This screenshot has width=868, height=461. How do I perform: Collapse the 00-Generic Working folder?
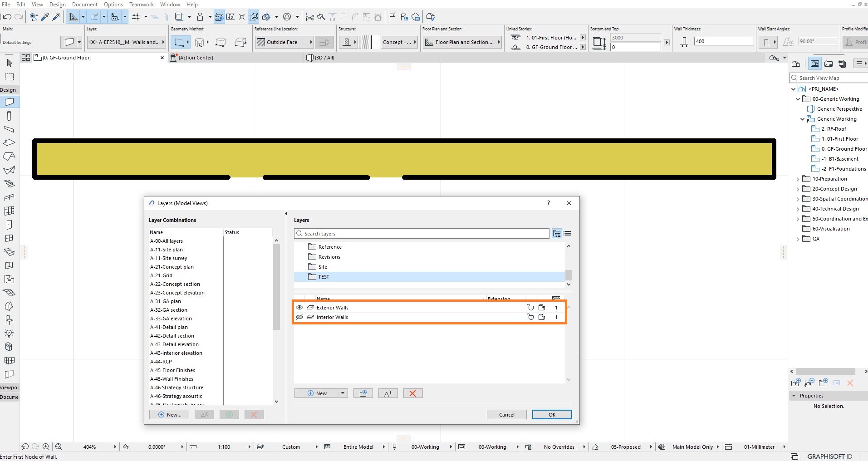click(x=798, y=99)
